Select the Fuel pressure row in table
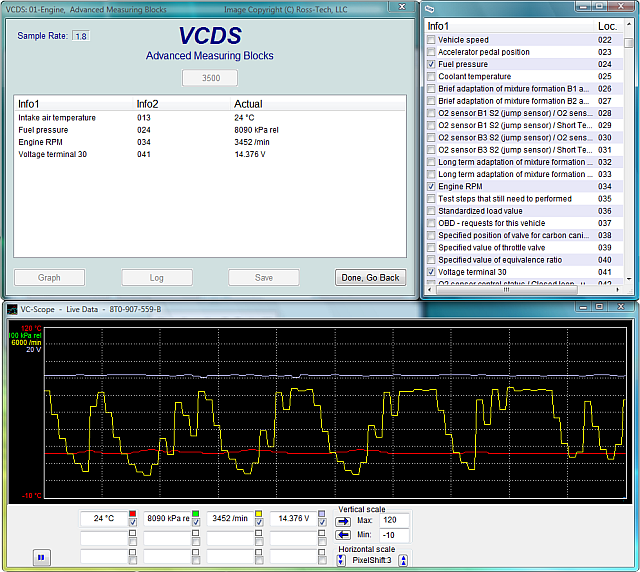This screenshot has height=572, width=640. coord(210,130)
